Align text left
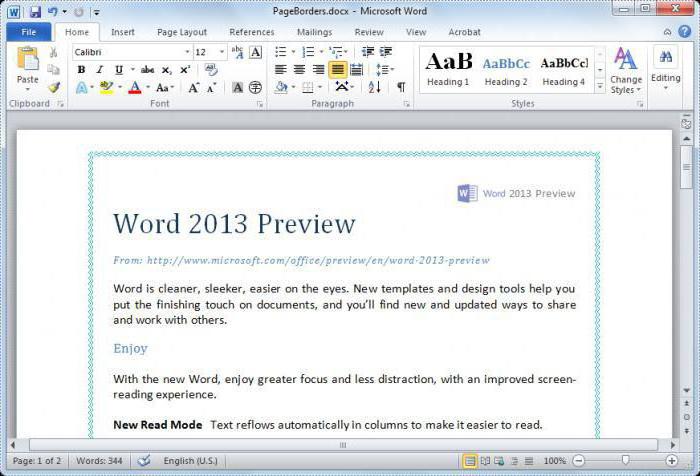Screen dimensions: 700x476 pos(280,70)
